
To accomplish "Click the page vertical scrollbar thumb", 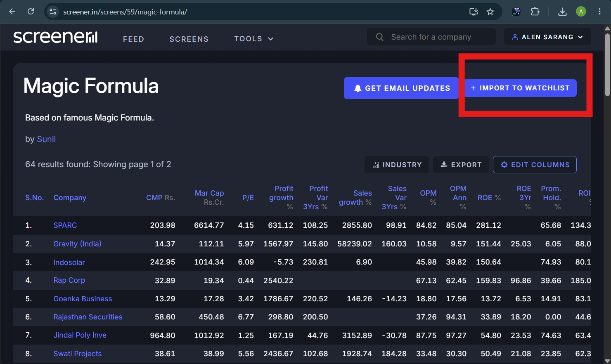I will coord(607,64).
